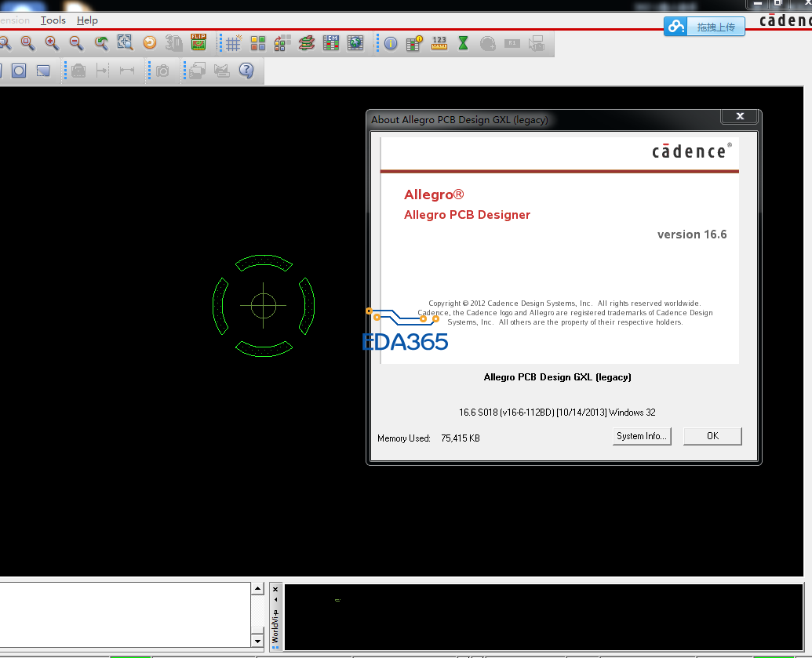Click the FLIP design icon
Screen dimensions: 812x658
[198, 42]
